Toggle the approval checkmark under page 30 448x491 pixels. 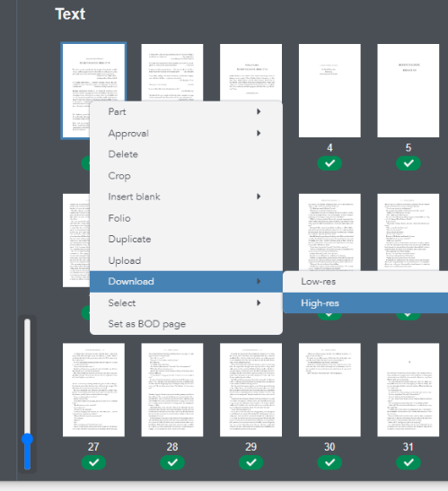329,462
